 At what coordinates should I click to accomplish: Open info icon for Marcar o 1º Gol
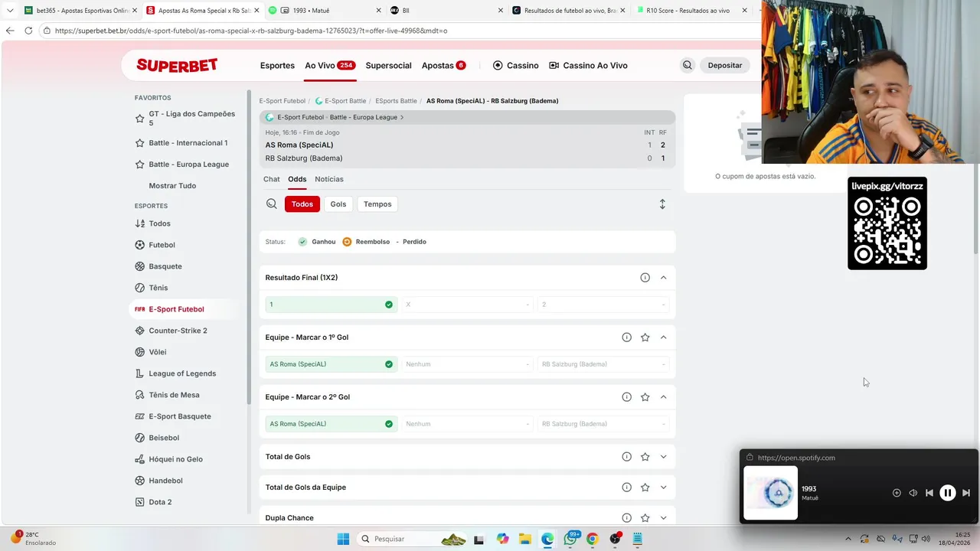(626, 337)
